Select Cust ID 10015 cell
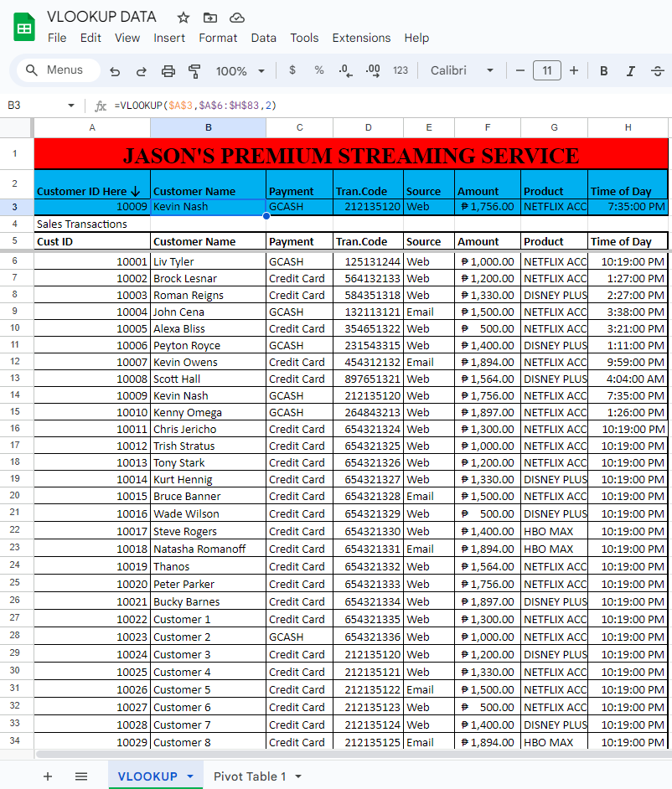 92,496
